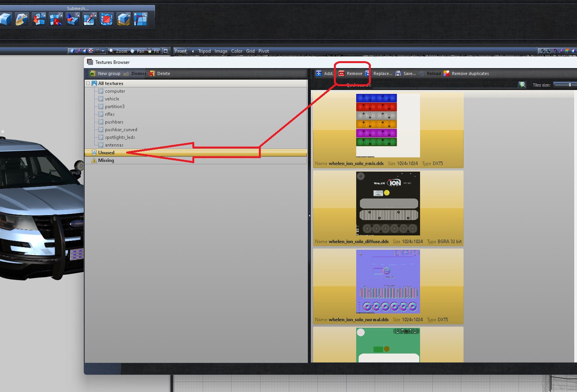Select the red square triangulate submesh tool
The image size is (577, 392).
106,19
